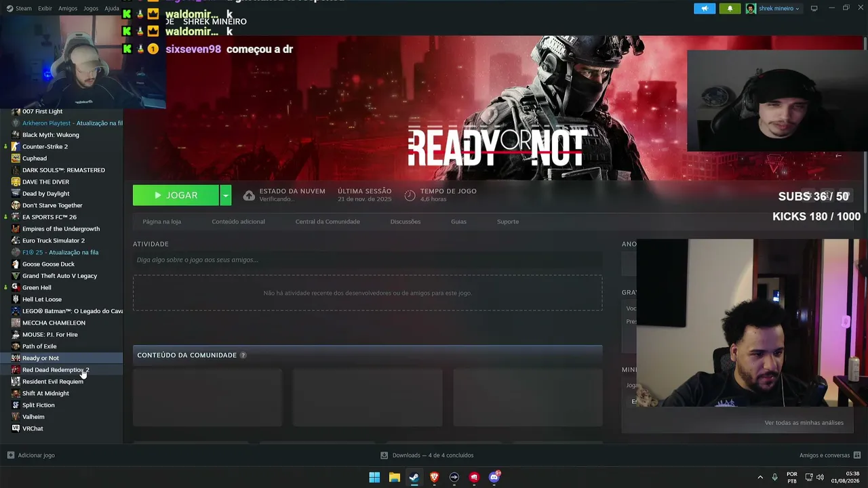The image size is (868, 488).
Task: Click the DAVE THE DIVER game icon
Action: pos(16,182)
